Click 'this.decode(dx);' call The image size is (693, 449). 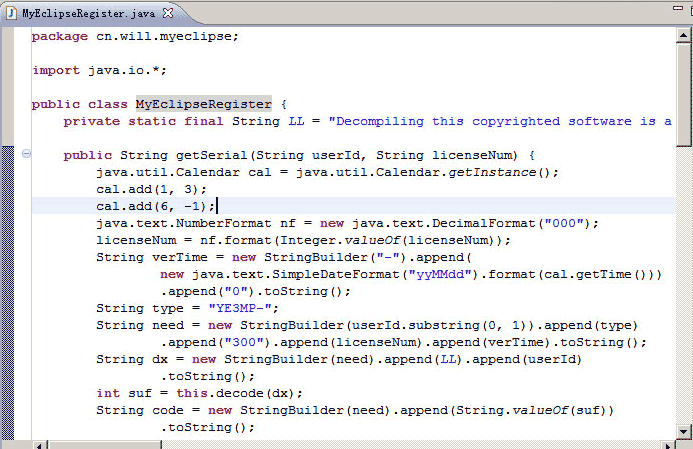pos(240,393)
